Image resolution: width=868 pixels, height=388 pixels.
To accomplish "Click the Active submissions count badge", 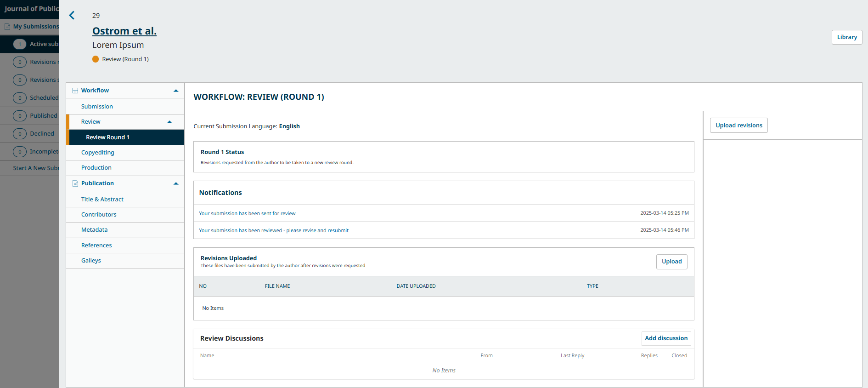I will click(x=20, y=44).
